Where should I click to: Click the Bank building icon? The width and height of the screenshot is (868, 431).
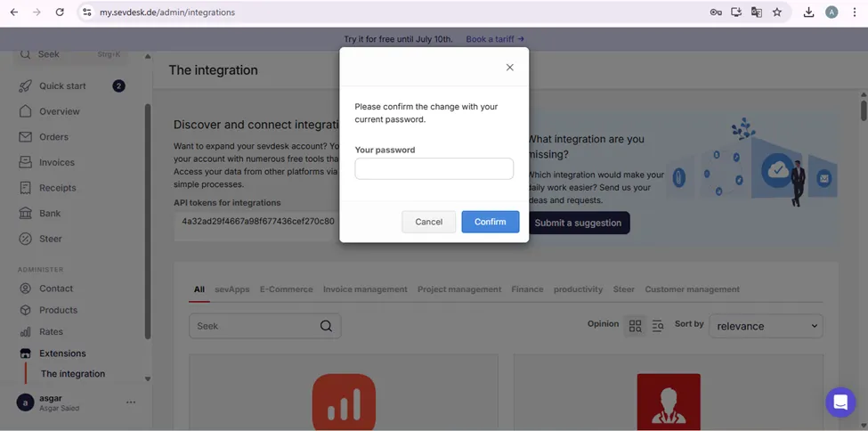coord(25,214)
